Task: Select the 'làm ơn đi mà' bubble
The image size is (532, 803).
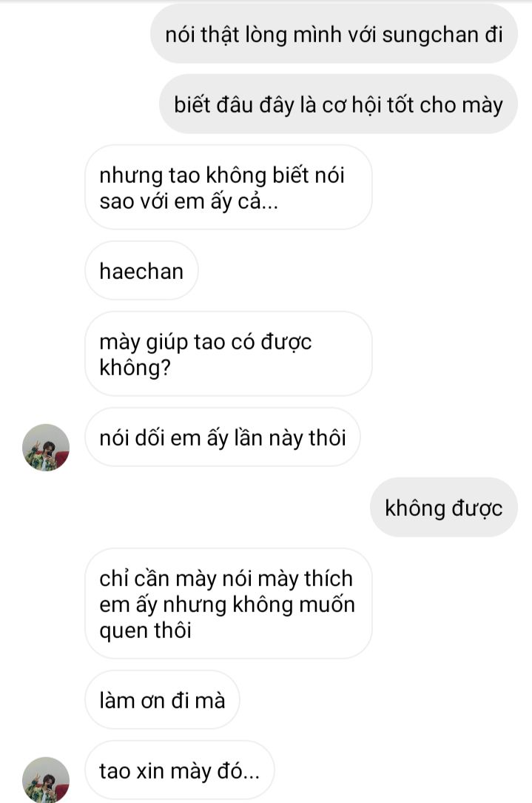Action: coord(162,699)
